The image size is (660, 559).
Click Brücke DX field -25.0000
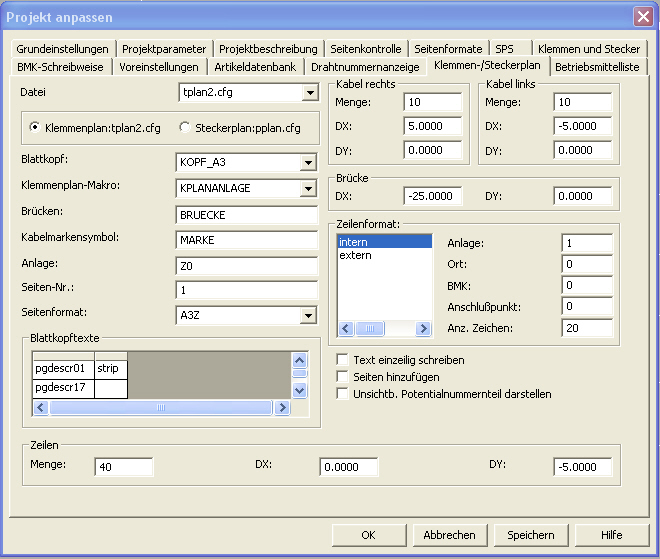pyautogui.click(x=433, y=196)
